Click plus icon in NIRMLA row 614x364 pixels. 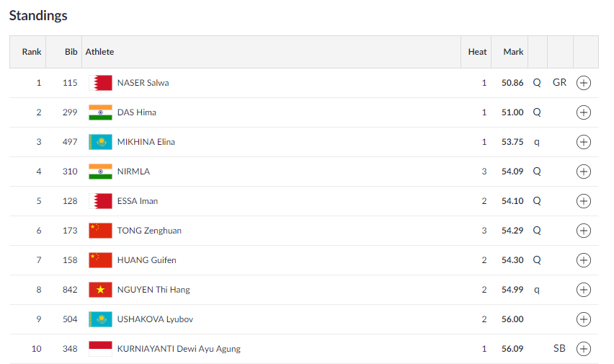click(x=584, y=172)
